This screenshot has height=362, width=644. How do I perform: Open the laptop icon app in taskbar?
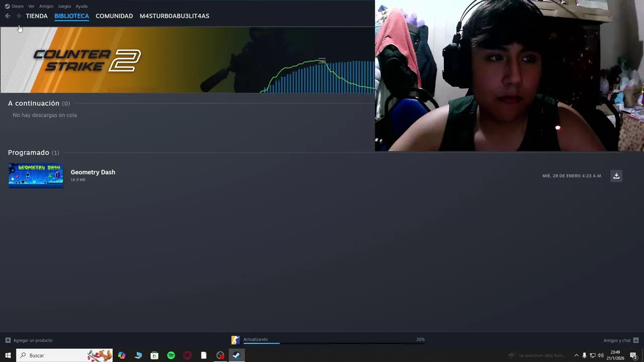click(x=138, y=355)
